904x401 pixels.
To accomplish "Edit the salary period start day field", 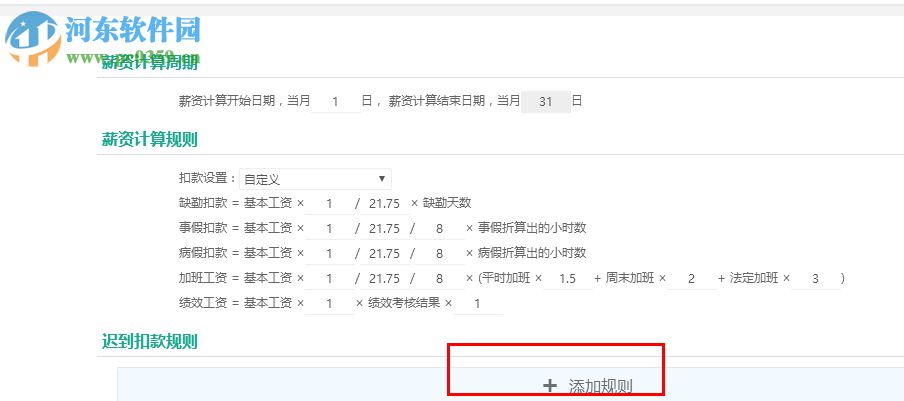I will (336, 101).
